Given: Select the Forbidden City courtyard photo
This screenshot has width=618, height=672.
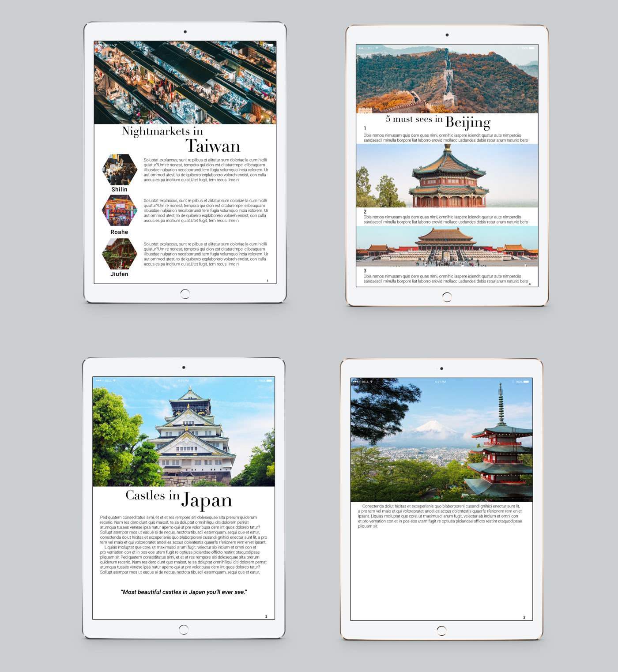Looking at the screenshot, I should pos(447,246).
